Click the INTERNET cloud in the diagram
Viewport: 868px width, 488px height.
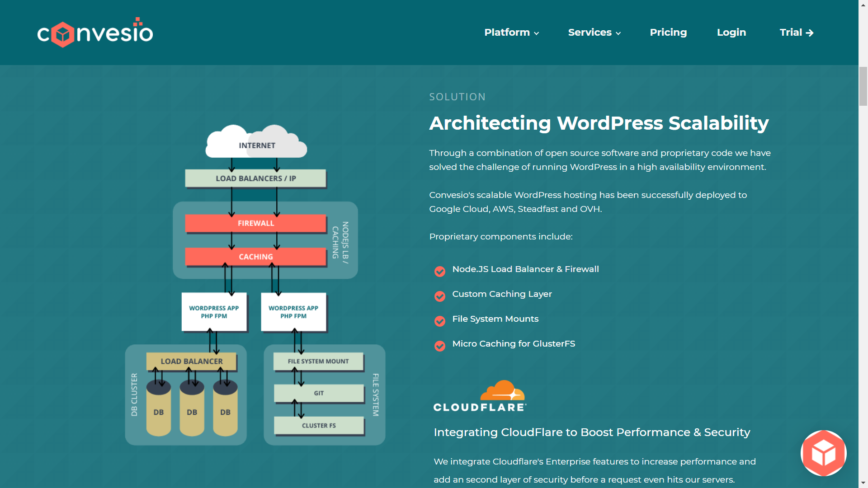(x=256, y=142)
